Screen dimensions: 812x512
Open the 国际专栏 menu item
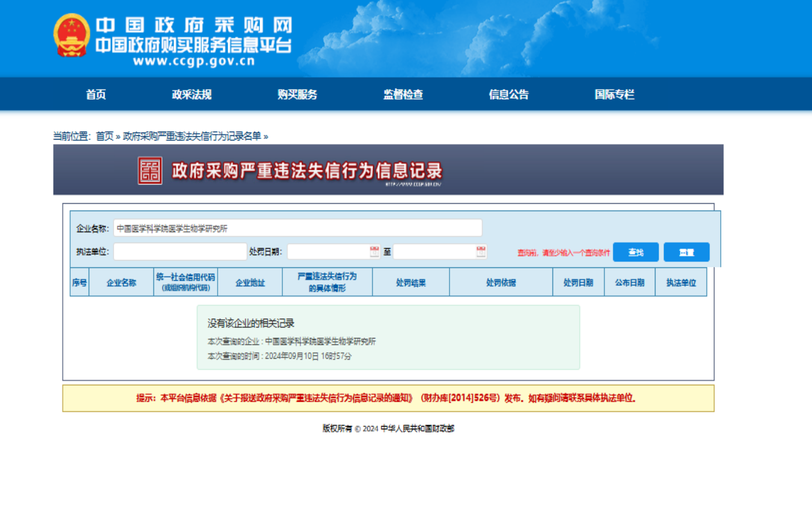coord(615,94)
